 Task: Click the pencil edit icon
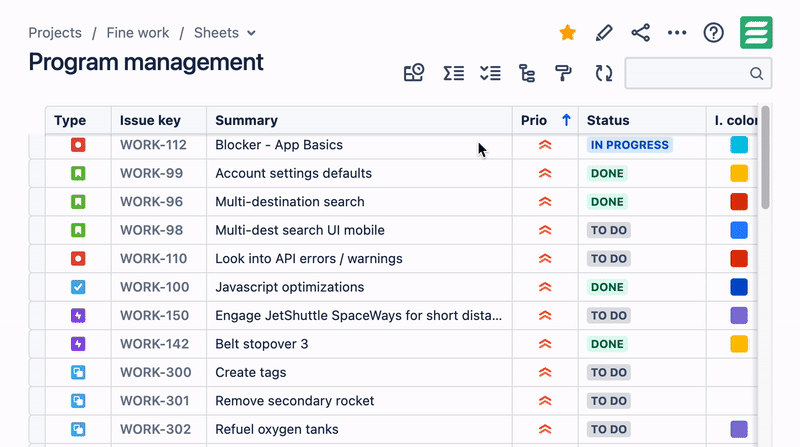point(603,33)
